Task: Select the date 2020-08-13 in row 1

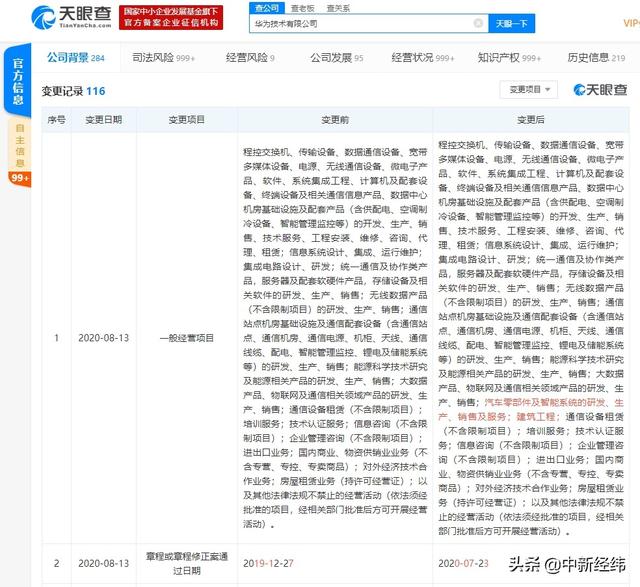Action: (x=104, y=338)
